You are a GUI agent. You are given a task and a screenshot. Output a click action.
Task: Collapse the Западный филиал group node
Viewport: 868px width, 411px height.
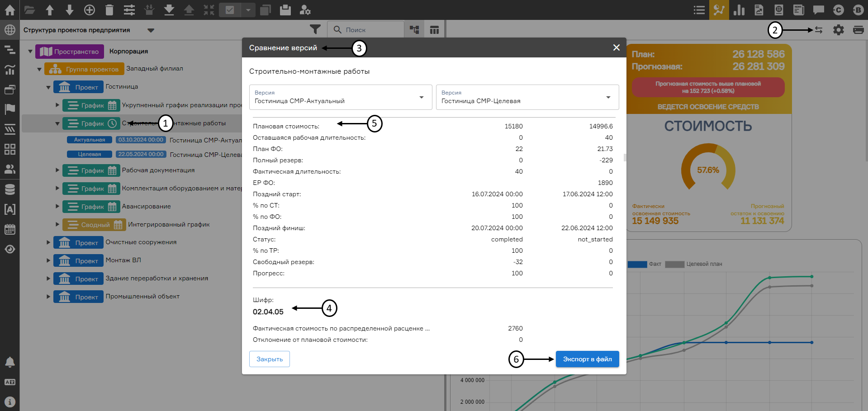point(39,69)
